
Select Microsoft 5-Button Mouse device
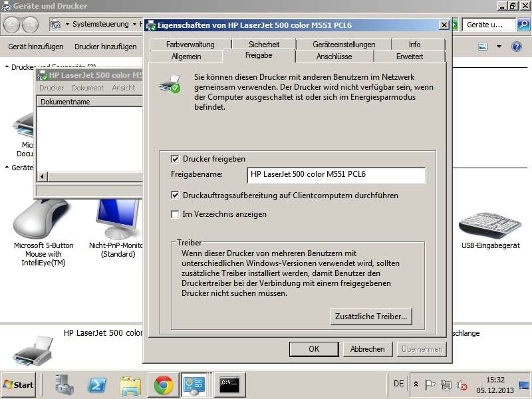tap(43, 233)
